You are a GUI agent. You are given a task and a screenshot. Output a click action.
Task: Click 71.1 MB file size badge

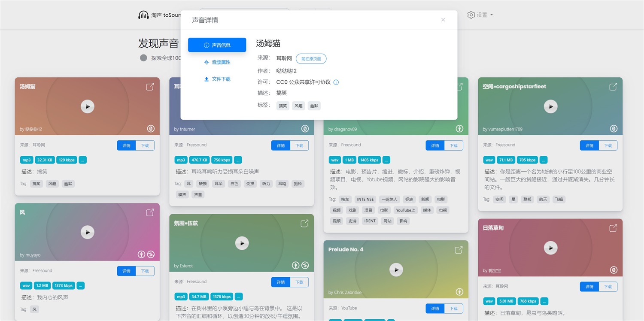click(506, 160)
